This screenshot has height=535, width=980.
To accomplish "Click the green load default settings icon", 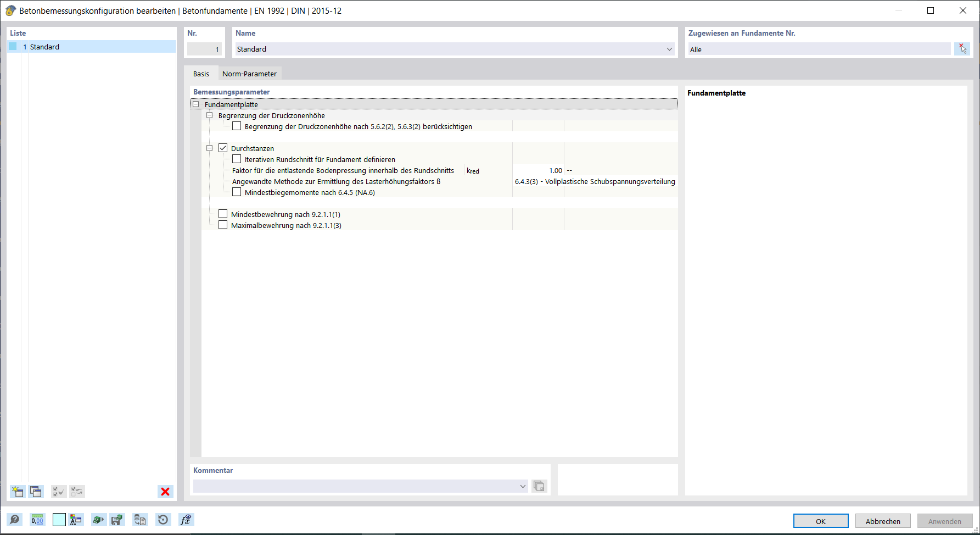I will 98,520.
